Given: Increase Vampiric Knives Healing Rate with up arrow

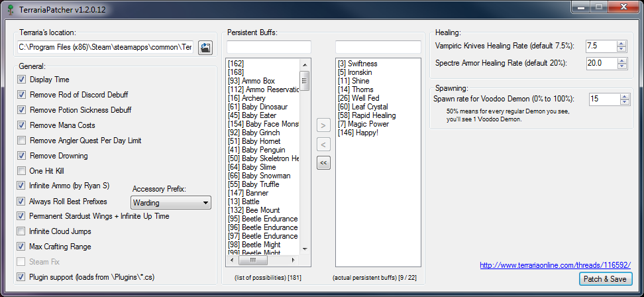Looking at the screenshot, I should pyautogui.click(x=621, y=43).
